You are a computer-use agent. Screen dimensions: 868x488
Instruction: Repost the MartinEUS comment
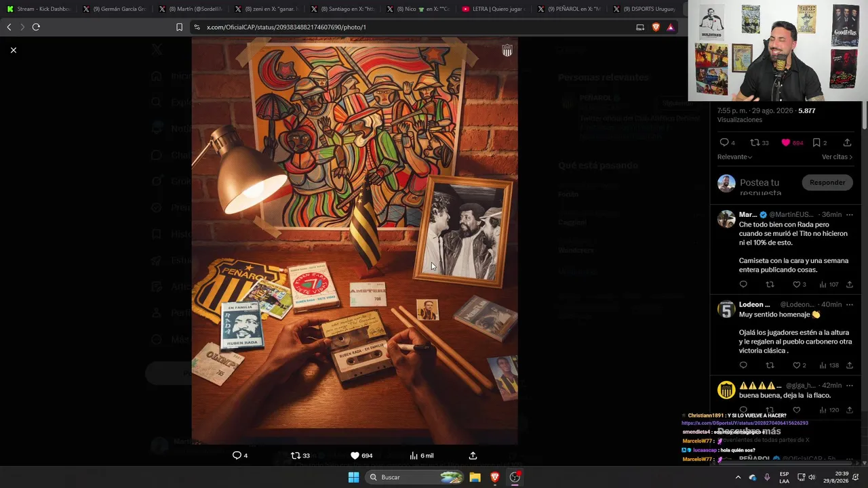pyautogui.click(x=770, y=285)
